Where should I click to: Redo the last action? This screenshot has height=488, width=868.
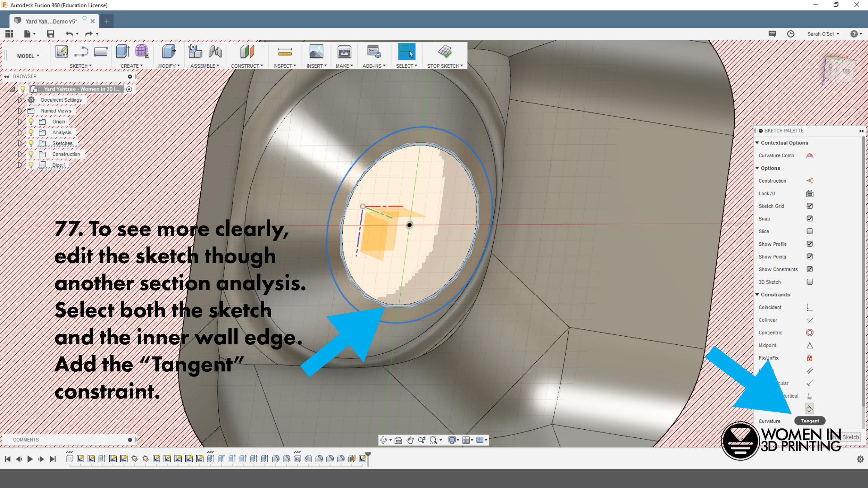[x=89, y=34]
